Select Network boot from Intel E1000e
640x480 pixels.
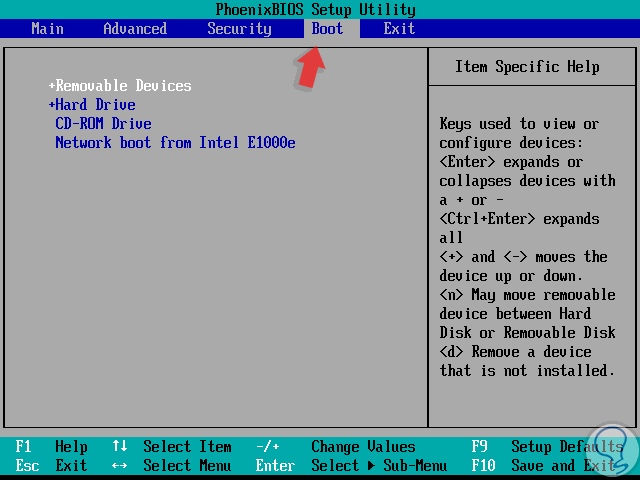pos(176,142)
